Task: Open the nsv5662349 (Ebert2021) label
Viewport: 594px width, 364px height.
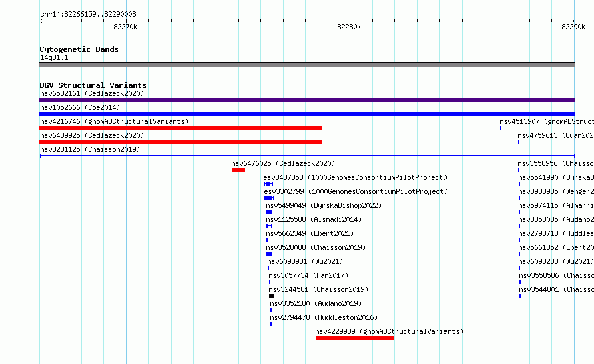Action: [x=310, y=233]
